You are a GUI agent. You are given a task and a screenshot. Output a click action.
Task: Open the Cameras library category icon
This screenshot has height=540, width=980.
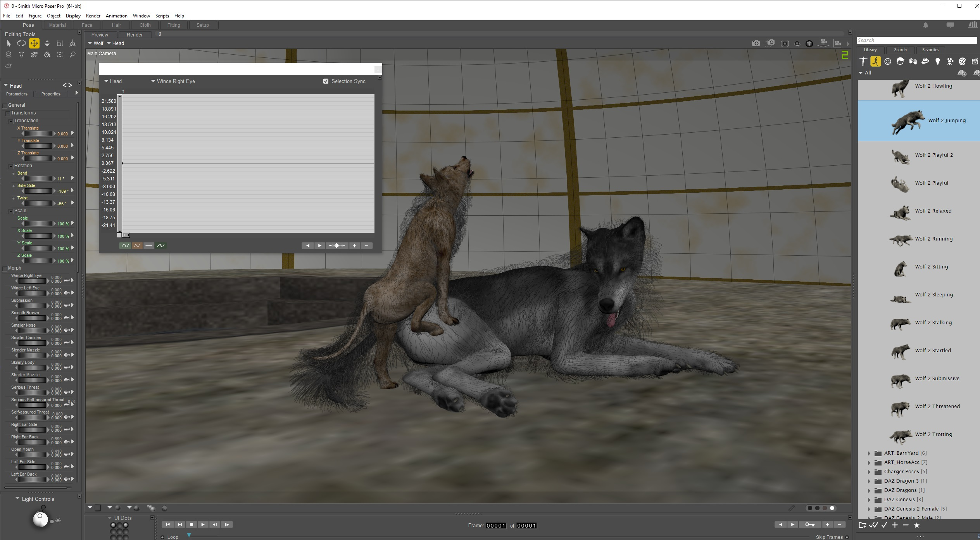click(x=950, y=61)
